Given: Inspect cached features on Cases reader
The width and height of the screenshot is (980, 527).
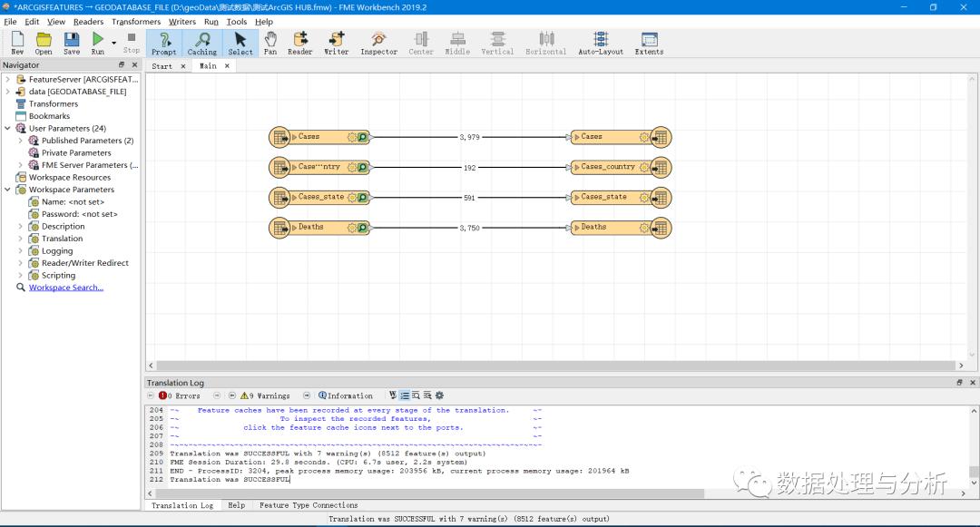Looking at the screenshot, I should (362, 138).
